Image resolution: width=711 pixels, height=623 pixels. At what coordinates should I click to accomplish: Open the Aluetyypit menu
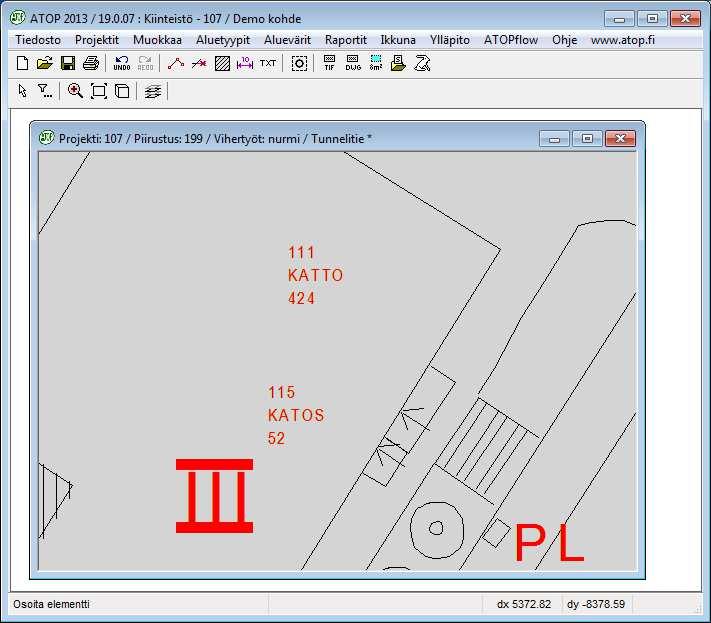[223, 40]
